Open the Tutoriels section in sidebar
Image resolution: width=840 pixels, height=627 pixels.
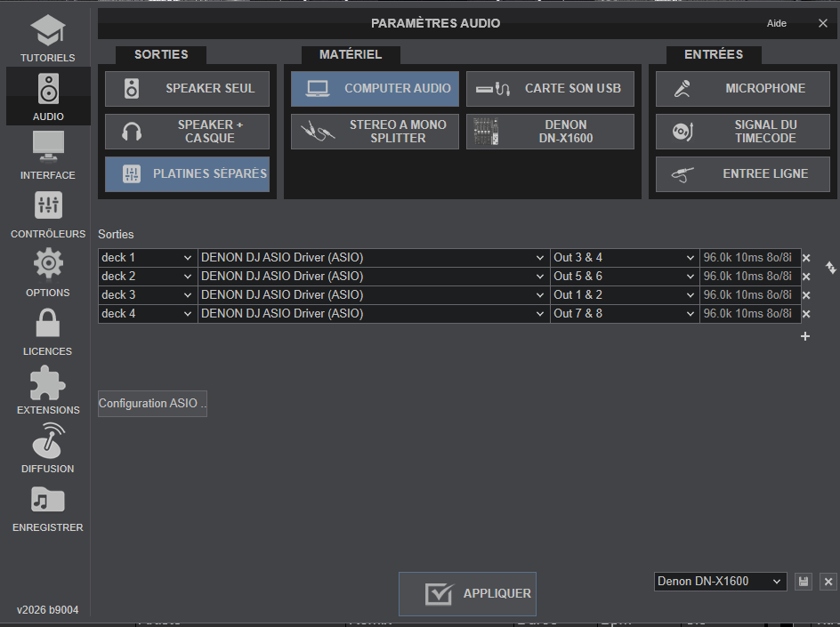tap(47, 37)
